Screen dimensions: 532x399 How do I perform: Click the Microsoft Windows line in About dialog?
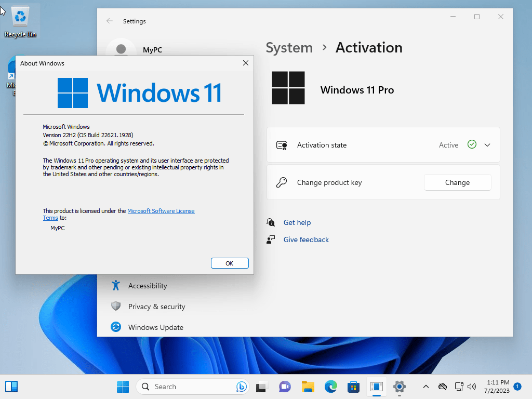pyautogui.click(x=66, y=127)
